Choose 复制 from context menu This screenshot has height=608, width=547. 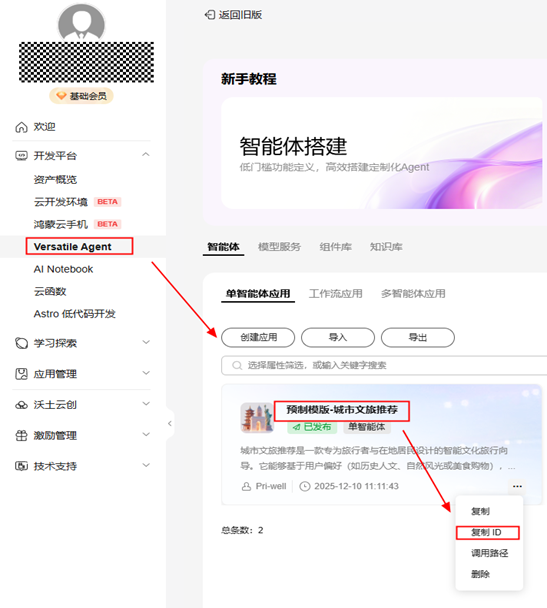click(480, 511)
